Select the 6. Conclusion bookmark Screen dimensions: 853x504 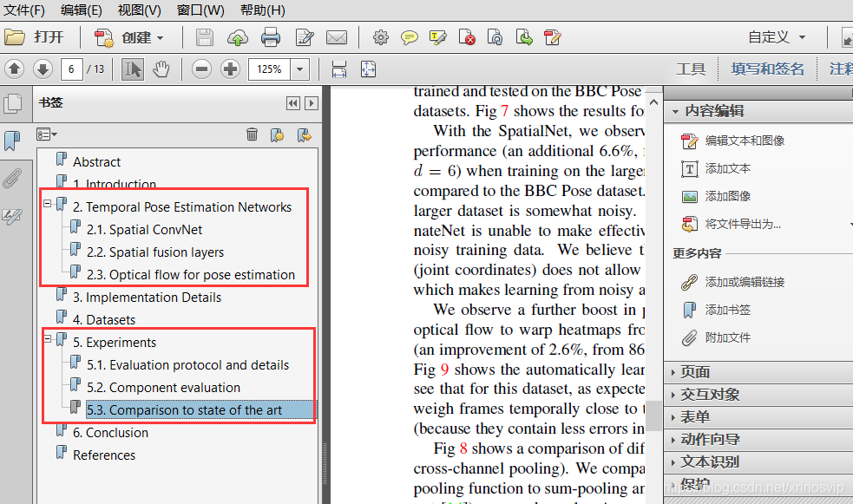coord(110,433)
